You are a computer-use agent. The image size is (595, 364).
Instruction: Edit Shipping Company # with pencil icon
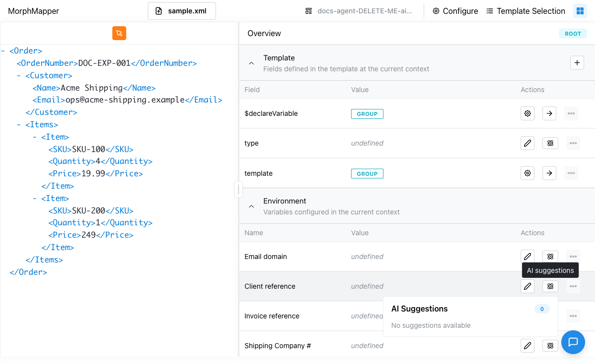point(528,346)
